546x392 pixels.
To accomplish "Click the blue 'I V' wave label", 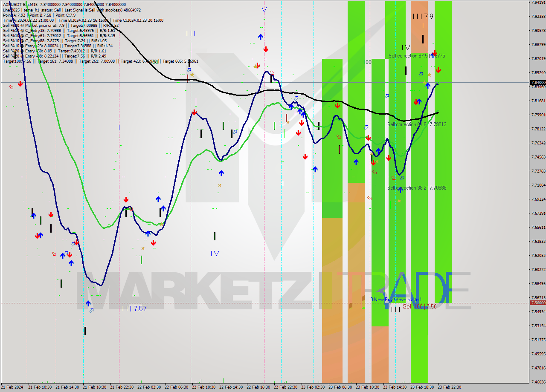I will (215, 254).
